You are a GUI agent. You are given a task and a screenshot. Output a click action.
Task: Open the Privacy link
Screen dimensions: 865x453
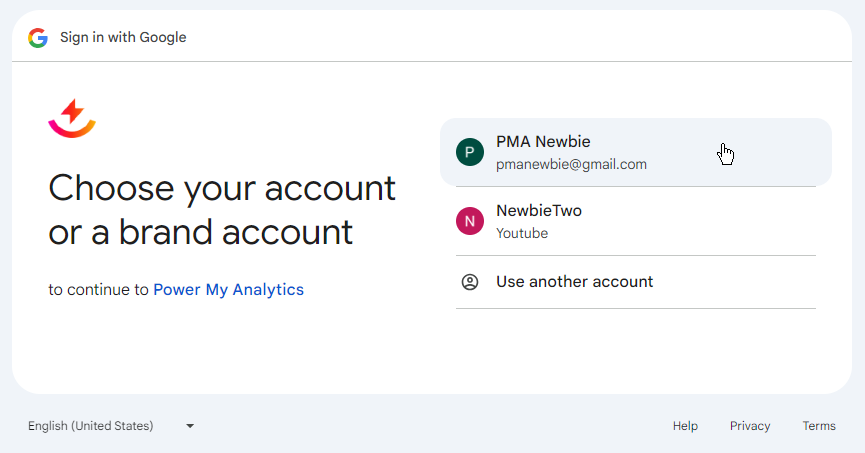pyautogui.click(x=750, y=426)
